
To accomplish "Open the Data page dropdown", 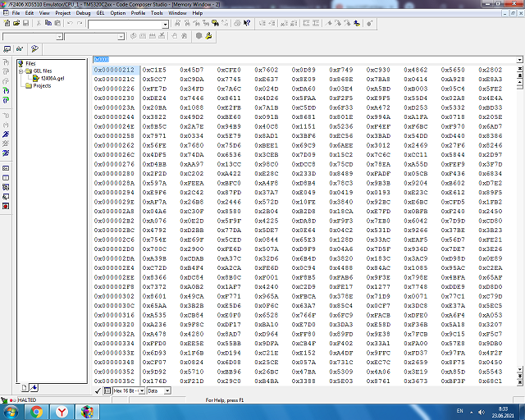I will (167, 390).
